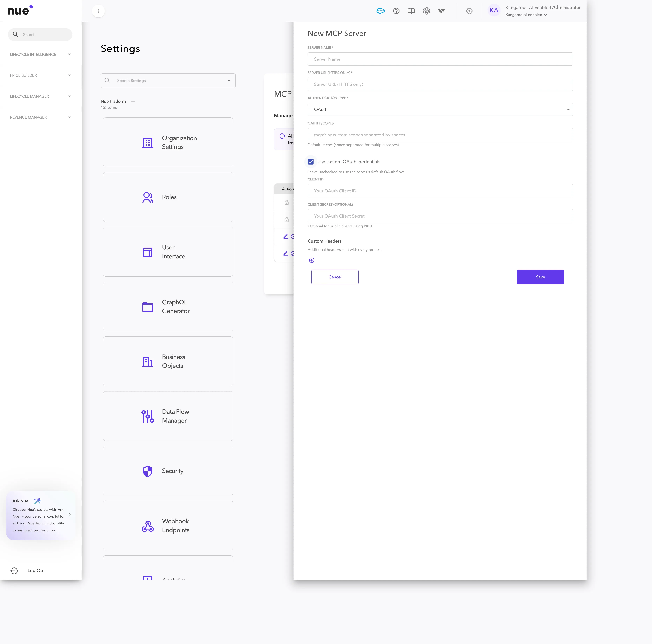Click the KA user avatar

pyautogui.click(x=494, y=10)
